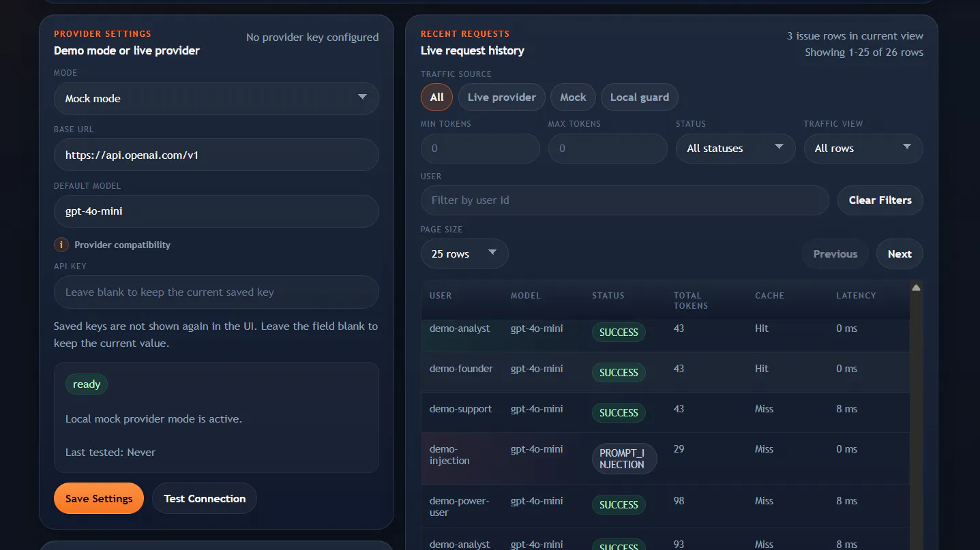Open the Mode dropdown showing Mock mode

tap(216, 98)
